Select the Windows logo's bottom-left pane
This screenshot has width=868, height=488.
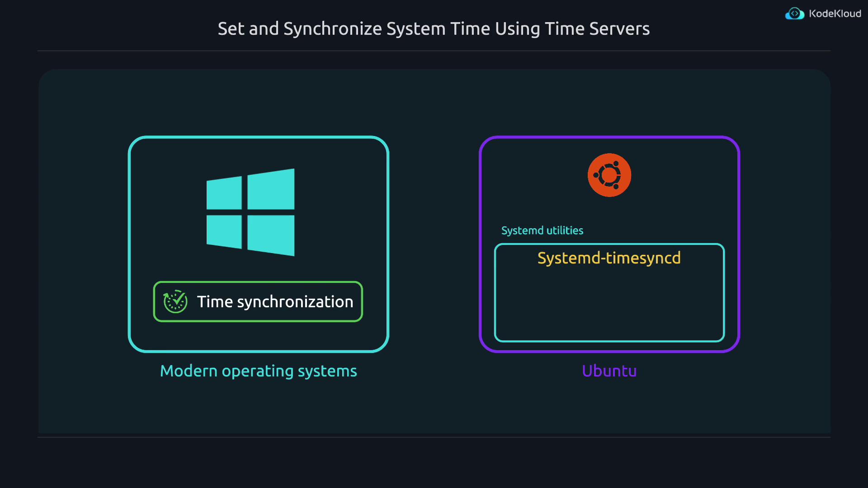224,231
